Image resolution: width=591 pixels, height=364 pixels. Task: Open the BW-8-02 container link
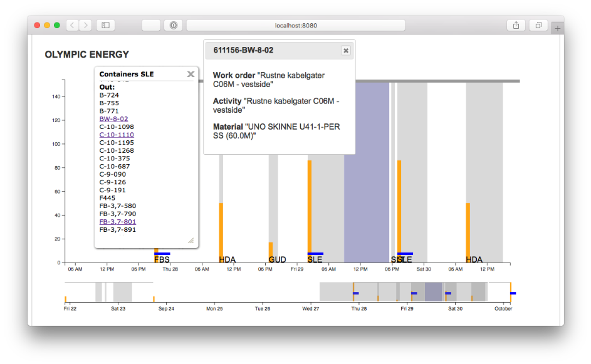tap(113, 119)
